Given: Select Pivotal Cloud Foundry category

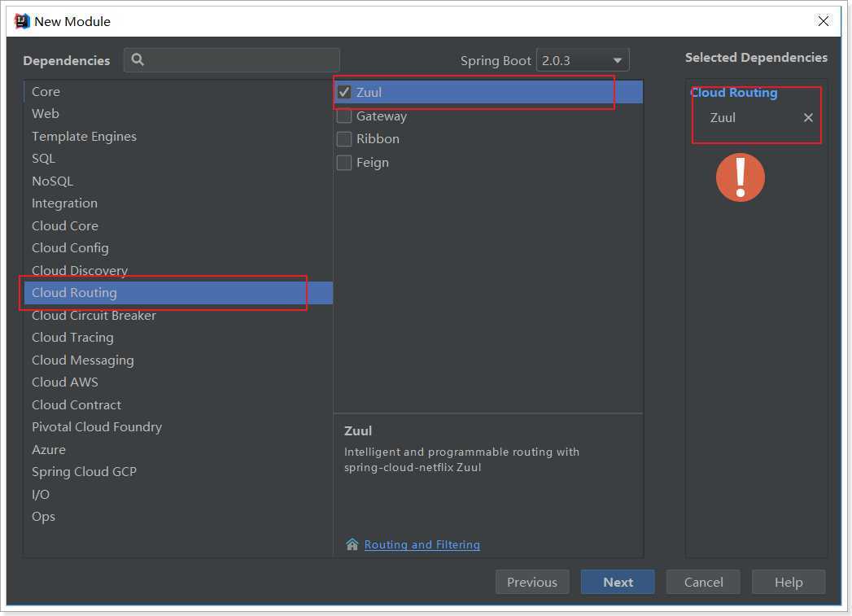Looking at the screenshot, I should pos(178,427).
